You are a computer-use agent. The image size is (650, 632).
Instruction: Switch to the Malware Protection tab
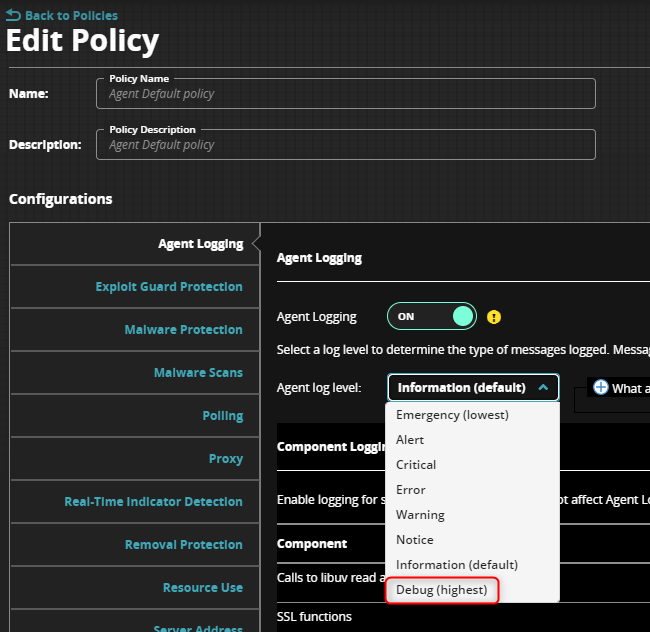point(183,330)
